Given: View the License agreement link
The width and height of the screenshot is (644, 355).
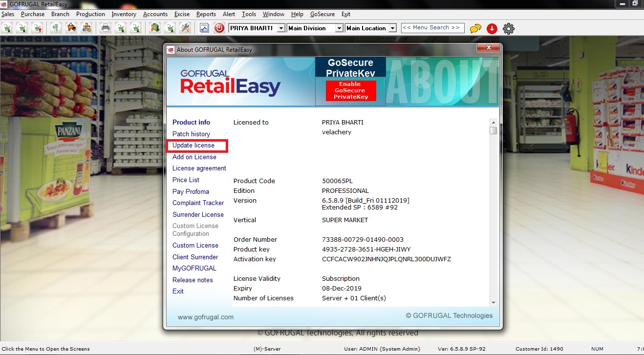Looking at the screenshot, I should [199, 168].
